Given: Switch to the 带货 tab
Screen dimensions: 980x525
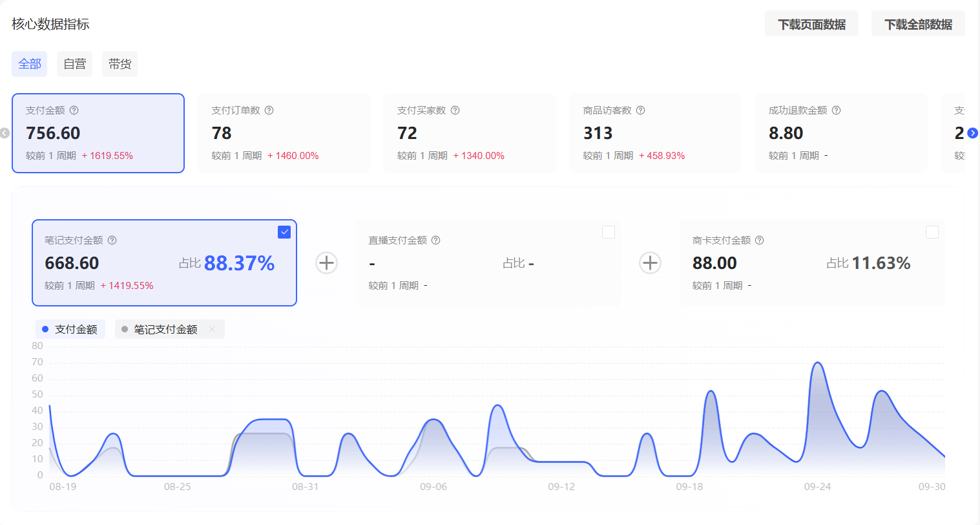Looking at the screenshot, I should [x=120, y=64].
